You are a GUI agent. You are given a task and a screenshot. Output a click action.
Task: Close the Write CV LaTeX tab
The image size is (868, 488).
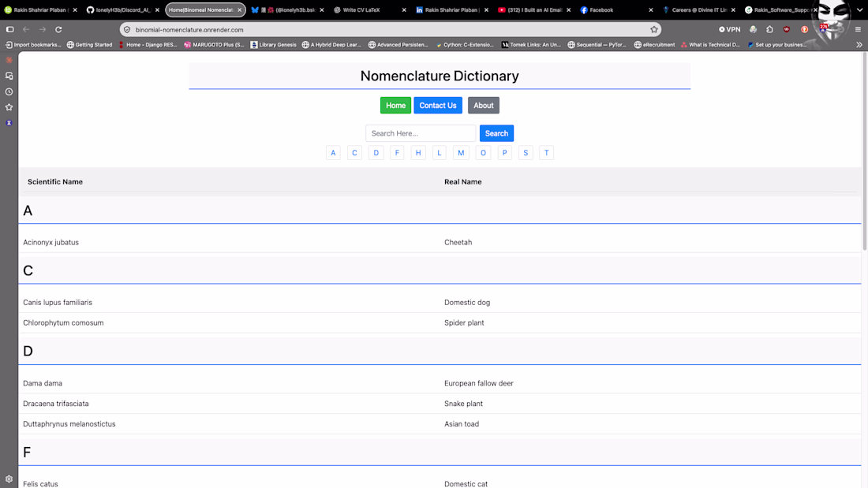(x=404, y=10)
